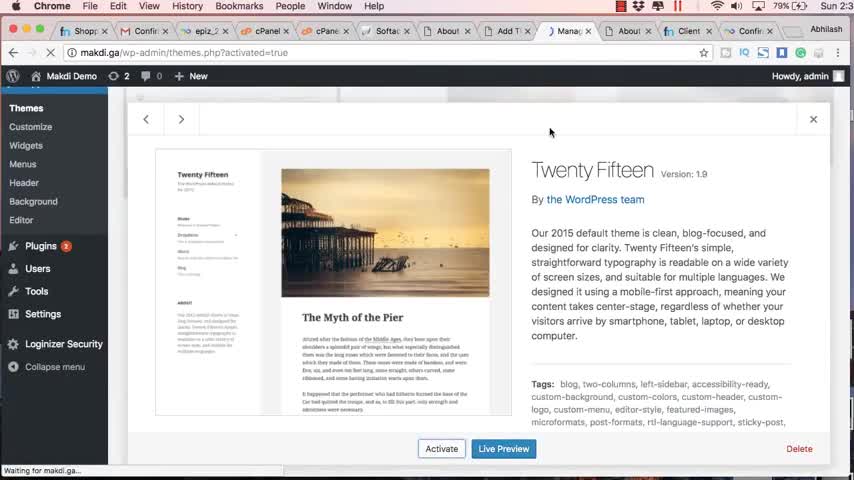Open the volume control in menu bar
The width and height of the screenshot is (854, 480).
coord(736,6)
